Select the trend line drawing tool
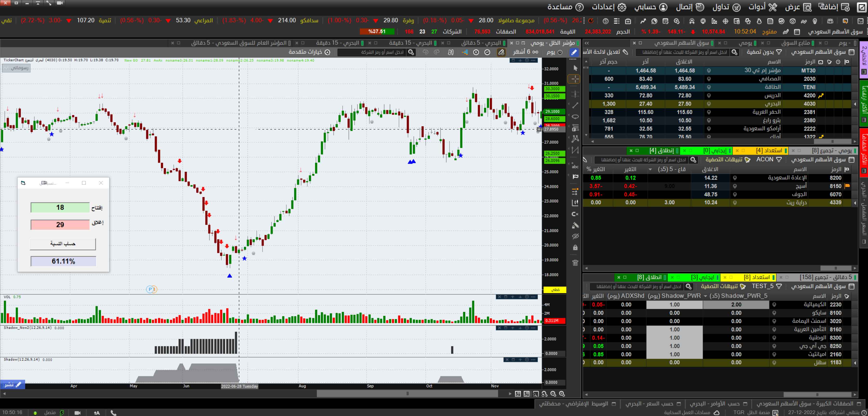868x416 pixels. coord(575,105)
